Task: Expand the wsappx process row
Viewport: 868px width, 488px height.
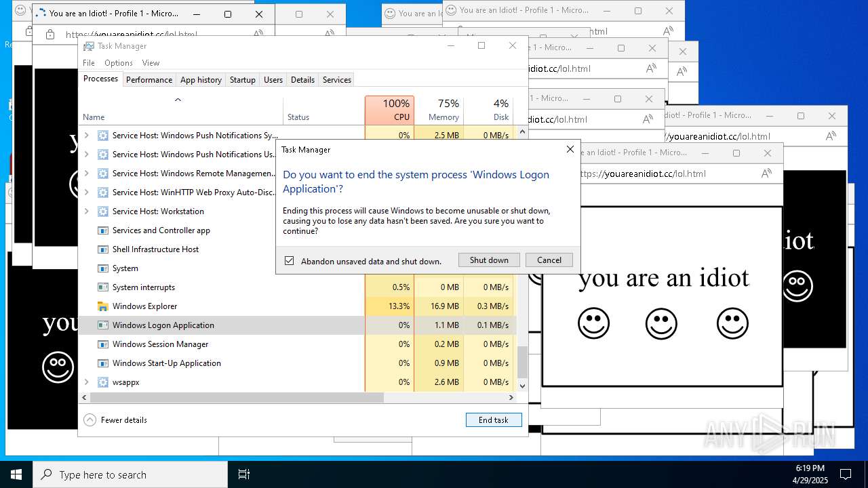Action: 87,382
